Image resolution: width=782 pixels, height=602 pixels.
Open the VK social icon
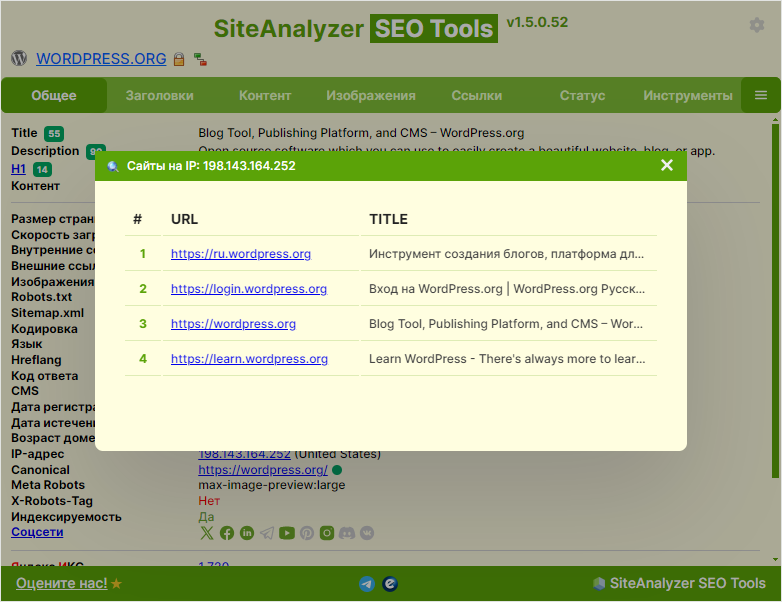click(x=367, y=533)
